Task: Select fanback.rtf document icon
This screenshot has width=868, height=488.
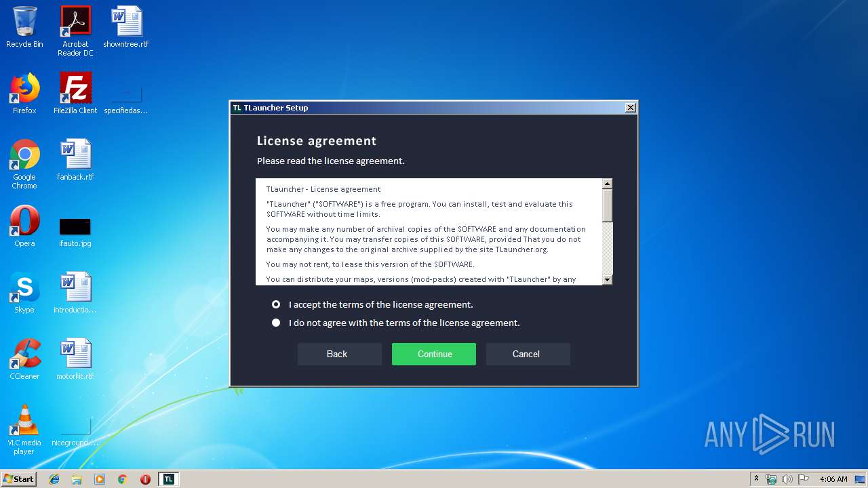Action: coord(75,160)
